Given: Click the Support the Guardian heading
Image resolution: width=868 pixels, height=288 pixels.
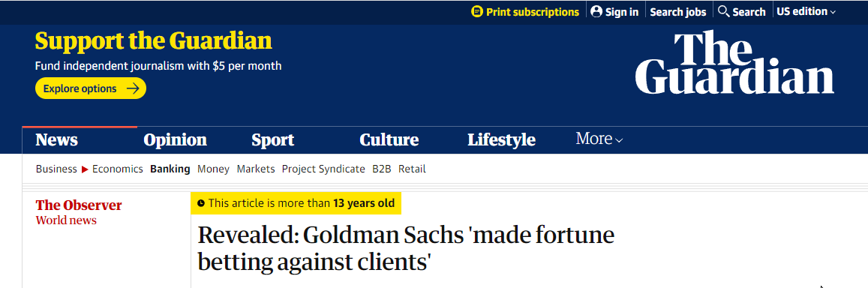Looking at the screenshot, I should [153, 41].
